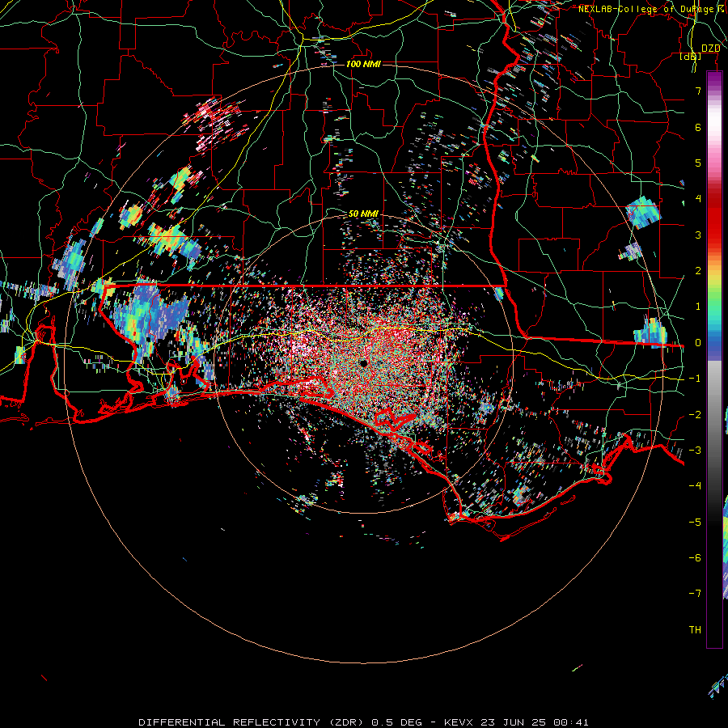
Task: Click the positive 3 color scale label
Action: pos(698,235)
